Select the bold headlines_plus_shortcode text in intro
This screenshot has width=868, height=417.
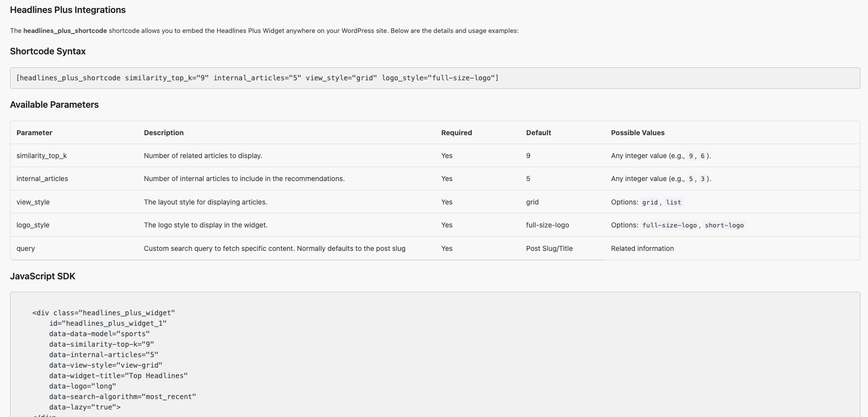[65, 30]
